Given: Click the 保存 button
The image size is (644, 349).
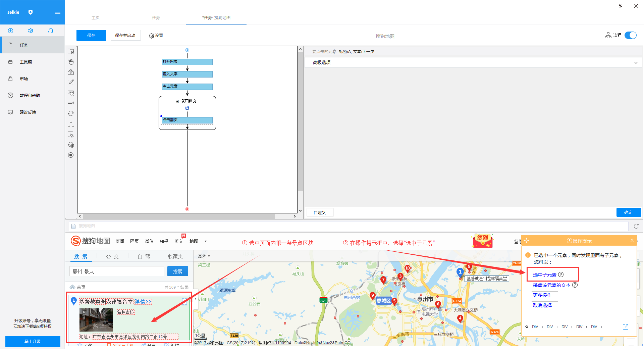Looking at the screenshot, I should tap(91, 35).
